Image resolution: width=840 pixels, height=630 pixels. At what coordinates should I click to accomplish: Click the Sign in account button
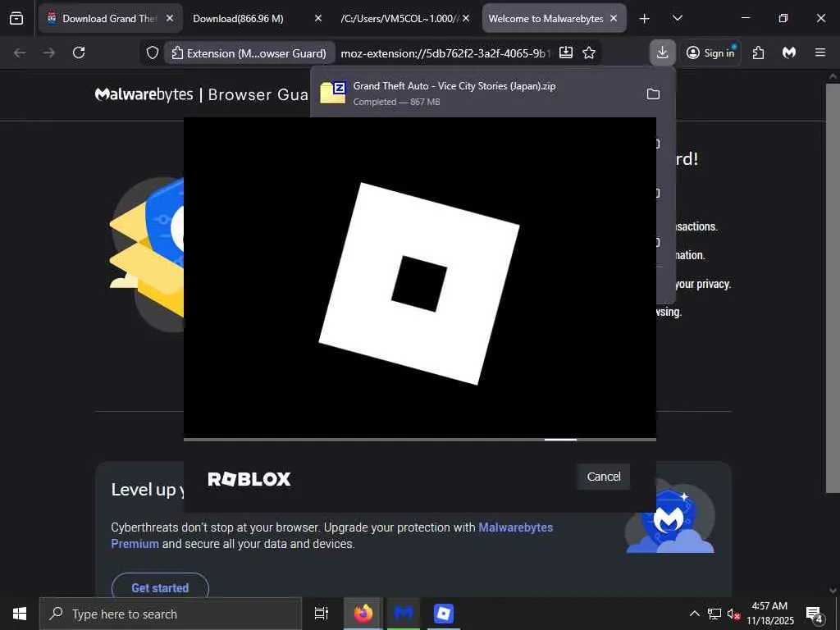tap(711, 52)
